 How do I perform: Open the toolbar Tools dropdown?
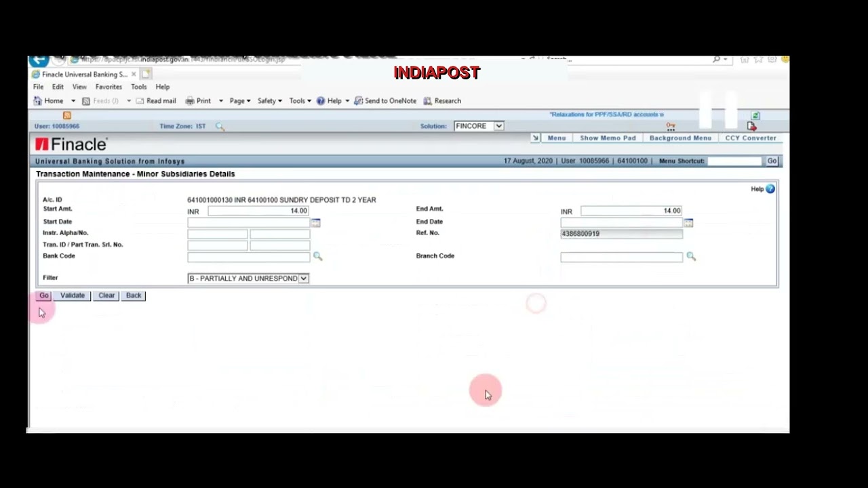point(300,101)
